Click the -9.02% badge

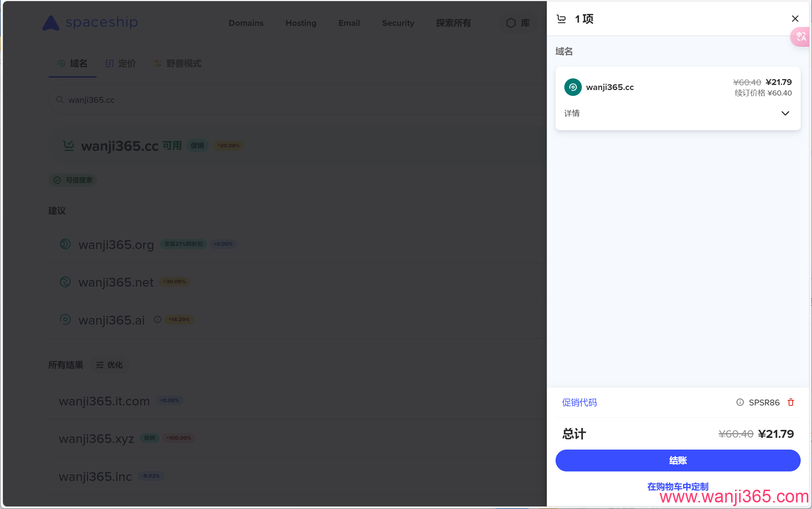click(x=151, y=476)
